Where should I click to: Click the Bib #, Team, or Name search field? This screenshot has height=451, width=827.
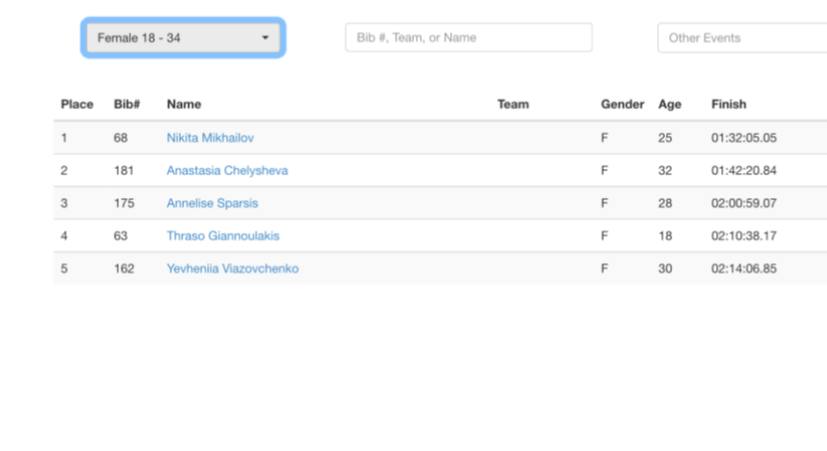468,38
